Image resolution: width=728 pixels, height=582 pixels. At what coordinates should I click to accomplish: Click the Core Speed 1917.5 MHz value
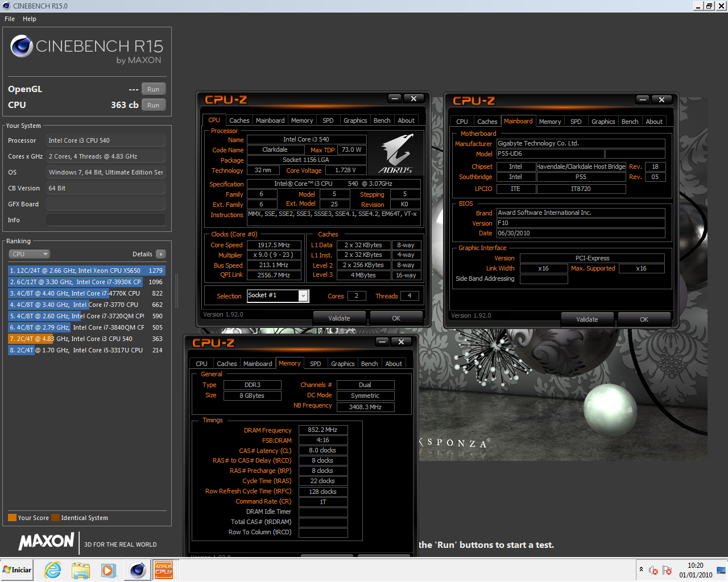(x=274, y=245)
